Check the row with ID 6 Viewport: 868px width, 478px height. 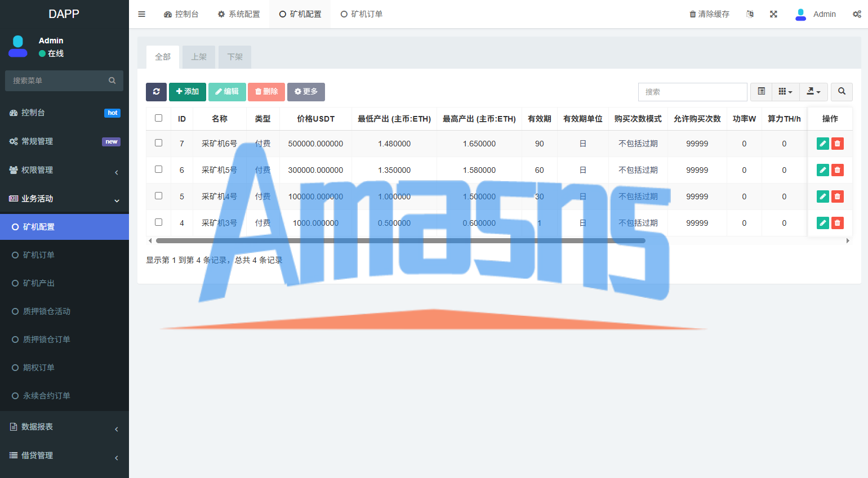tap(158, 169)
